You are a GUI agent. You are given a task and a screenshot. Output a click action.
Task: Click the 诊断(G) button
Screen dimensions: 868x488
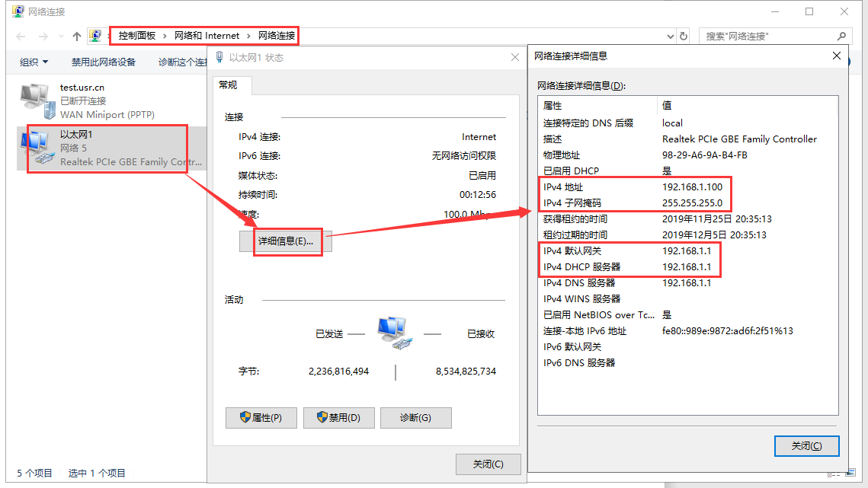pos(415,418)
